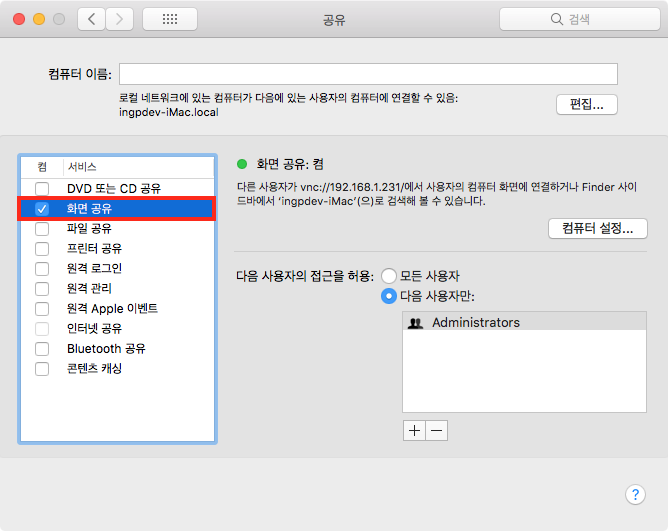Enable 원격 Apple 이벤트 checkbox

click(x=42, y=309)
